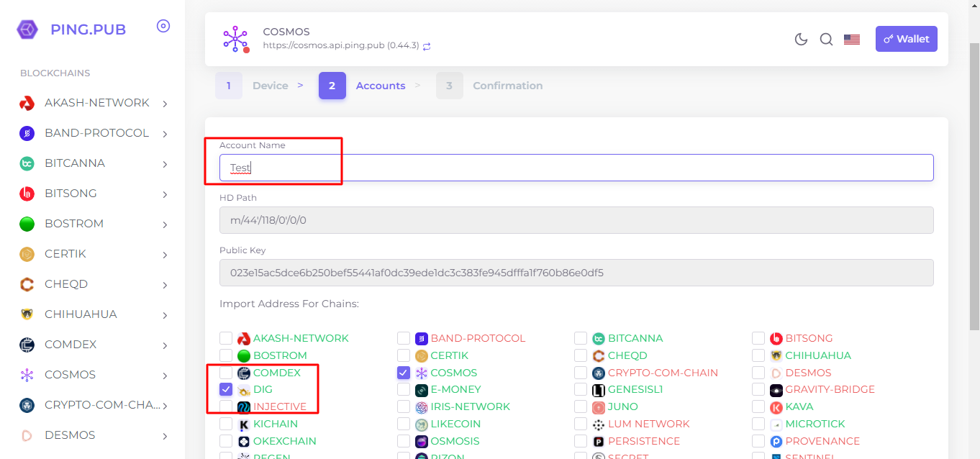Expand the BAND-PROTOCOL sidebar entry

tap(165, 134)
